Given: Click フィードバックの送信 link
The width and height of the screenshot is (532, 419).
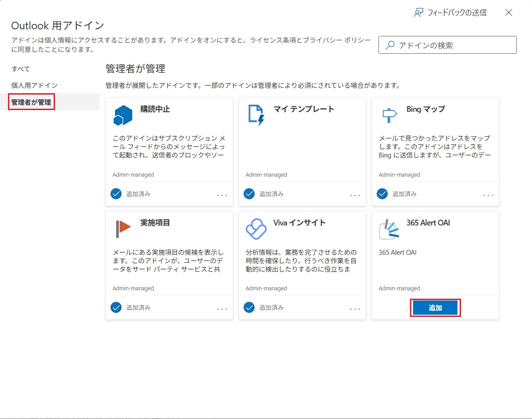Looking at the screenshot, I should pyautogui.click(x=457, y=12).
